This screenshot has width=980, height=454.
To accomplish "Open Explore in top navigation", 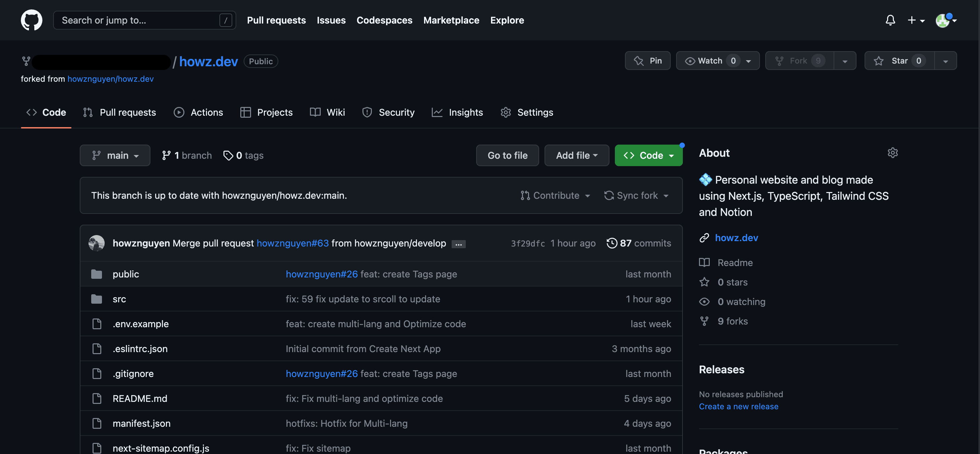I will tap(507, 20).
